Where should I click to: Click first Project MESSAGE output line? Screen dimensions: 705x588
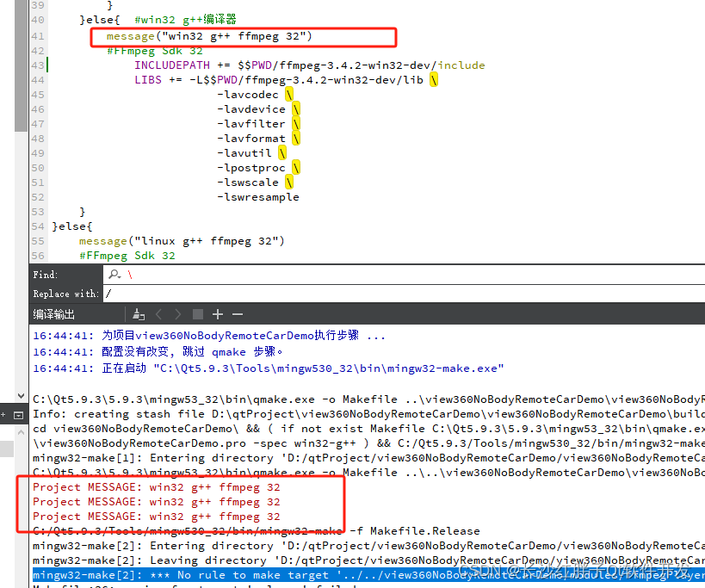157,487
